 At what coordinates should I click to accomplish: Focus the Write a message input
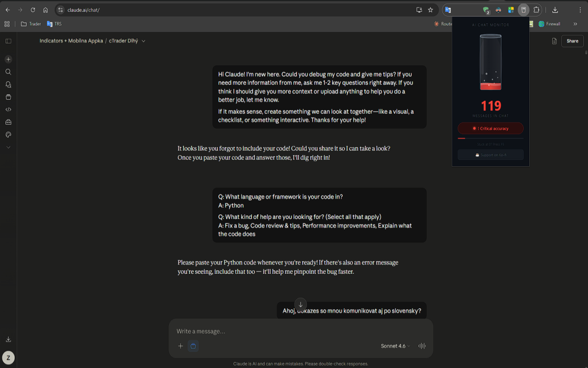click(301, 331)
